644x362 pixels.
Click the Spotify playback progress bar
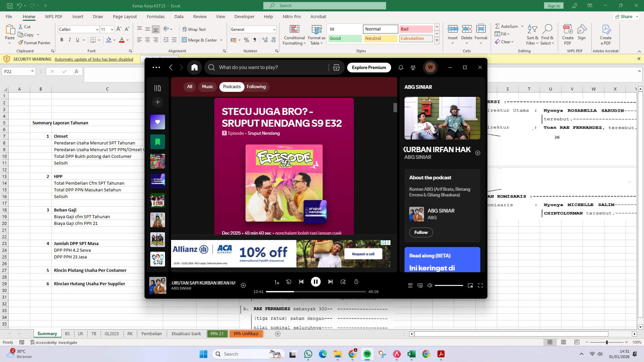[315, 292]
